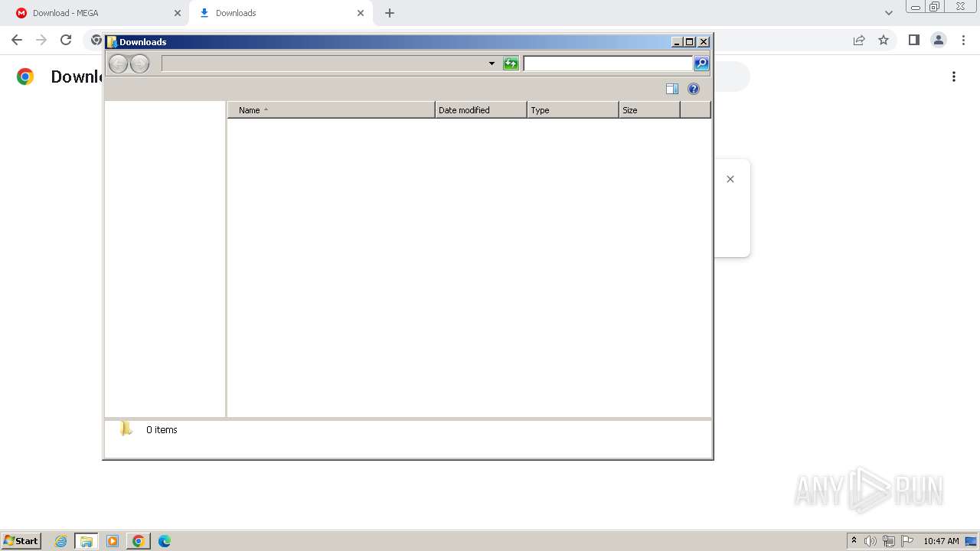The width and height of the screenshot is (980, 551).
Task: Go back in Downloads explorer window
Action: 118,64
